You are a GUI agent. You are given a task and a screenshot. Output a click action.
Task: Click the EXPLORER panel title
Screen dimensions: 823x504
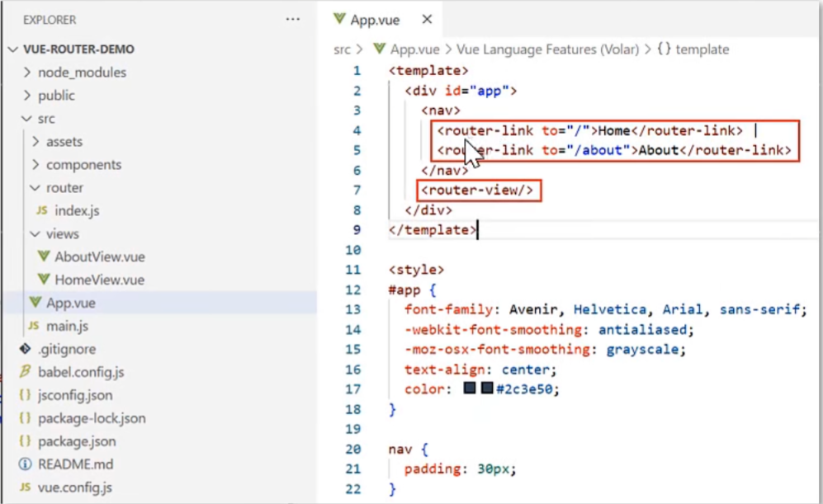(50, 20)
